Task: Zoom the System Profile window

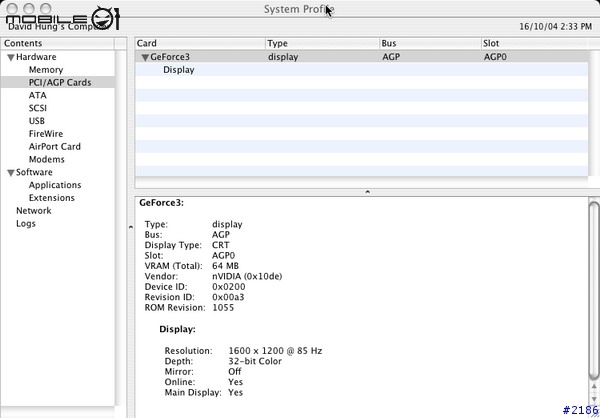Action: pos(46,8)
